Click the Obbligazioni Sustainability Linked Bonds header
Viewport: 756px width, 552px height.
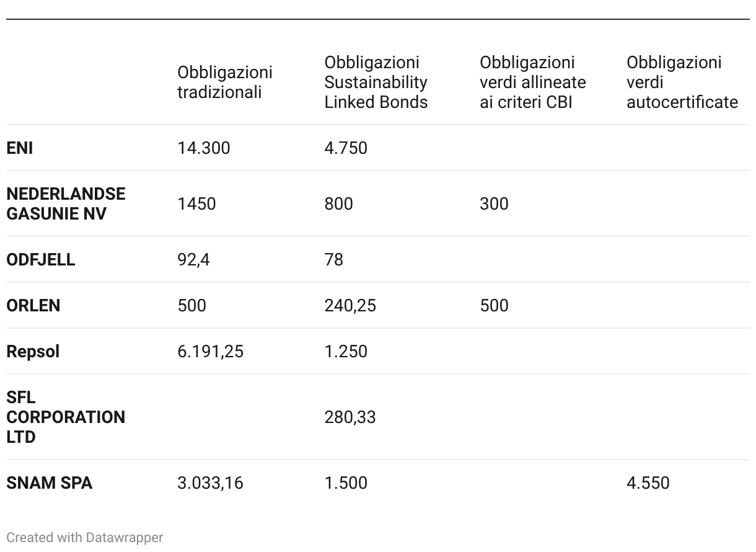[376, 82]
